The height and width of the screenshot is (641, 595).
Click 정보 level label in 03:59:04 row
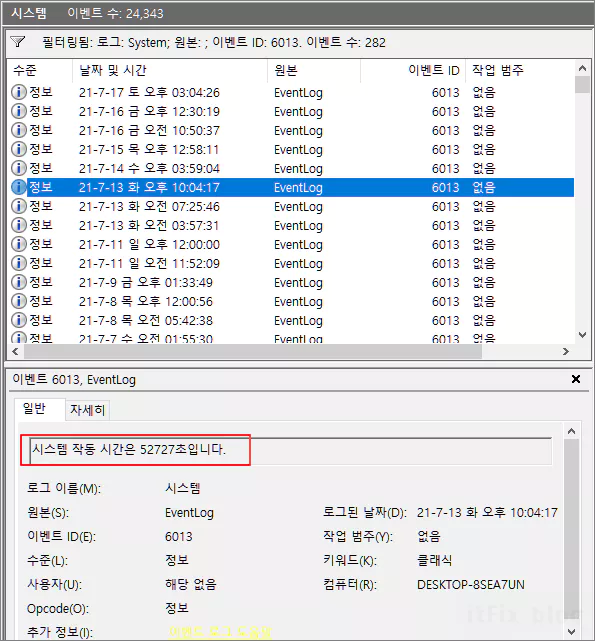(x=41, y=168)
